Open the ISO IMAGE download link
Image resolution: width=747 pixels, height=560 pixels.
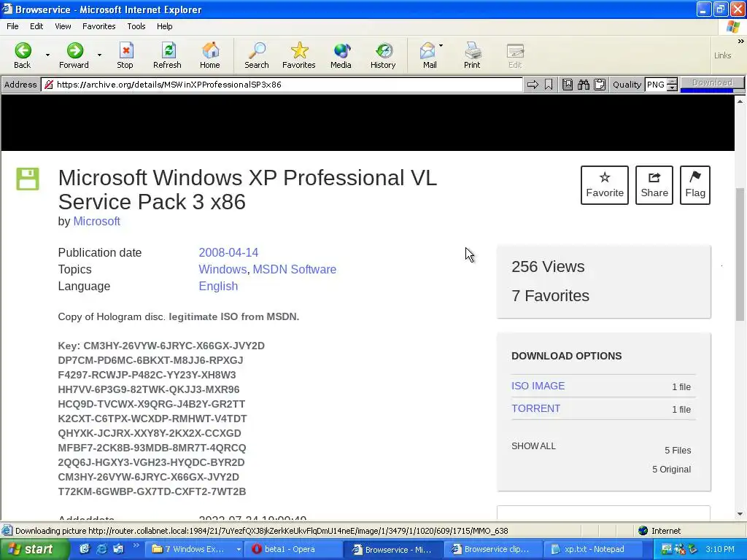click(538, 386)
